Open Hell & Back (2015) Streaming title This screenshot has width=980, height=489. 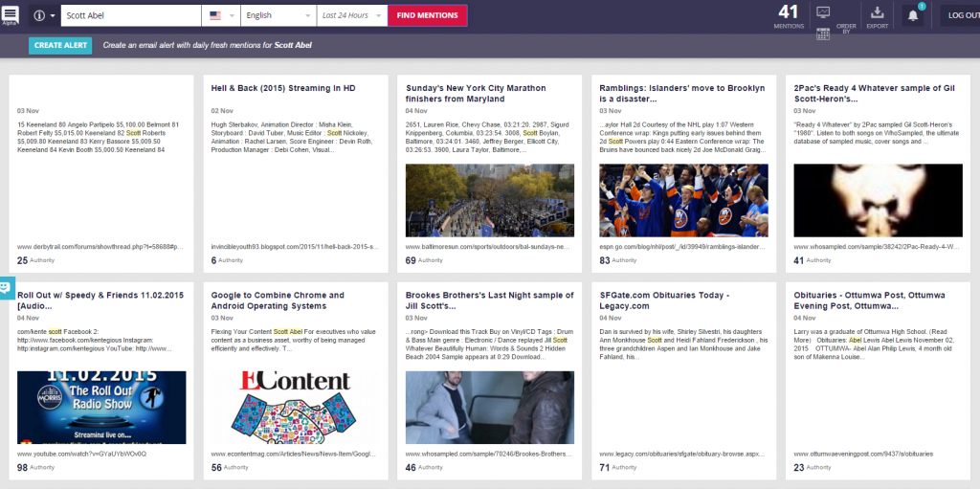[x=283, y=88]
